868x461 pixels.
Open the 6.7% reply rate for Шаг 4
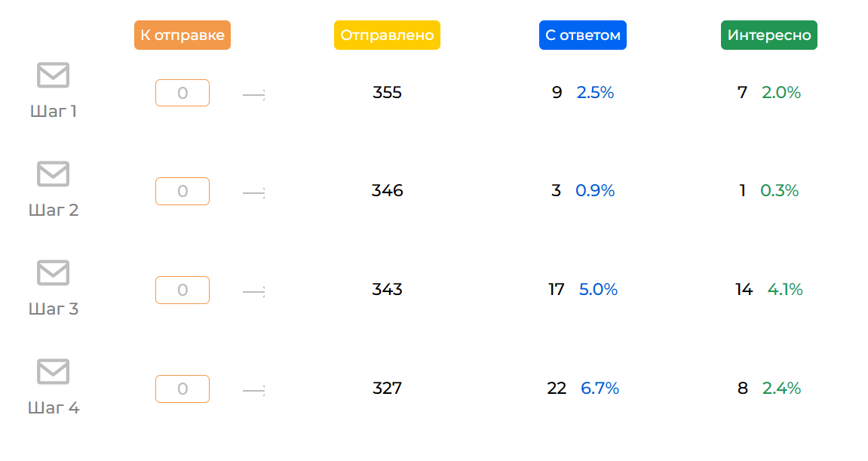click(600, 389)
